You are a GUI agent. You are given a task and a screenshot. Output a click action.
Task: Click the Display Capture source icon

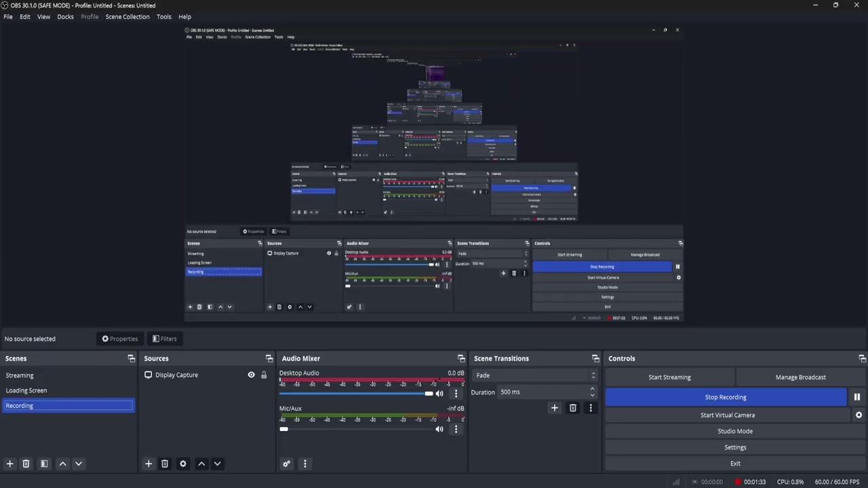click(x=148, y=375)
